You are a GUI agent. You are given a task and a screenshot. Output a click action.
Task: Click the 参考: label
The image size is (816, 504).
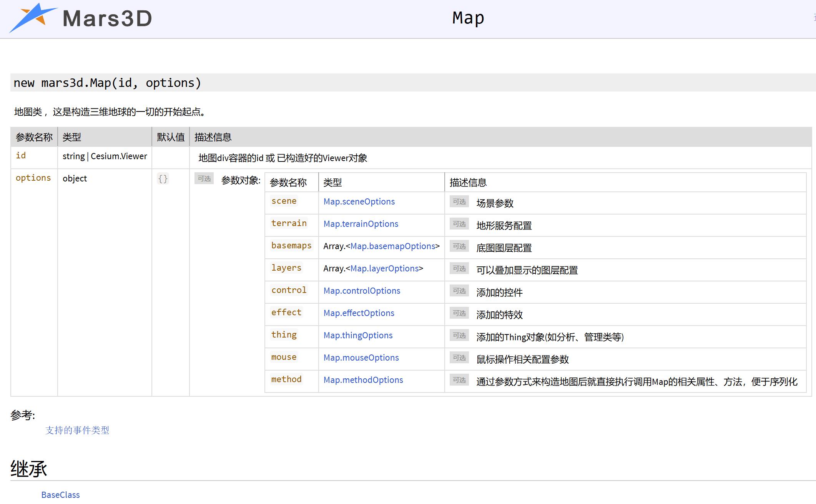point(23,415)
